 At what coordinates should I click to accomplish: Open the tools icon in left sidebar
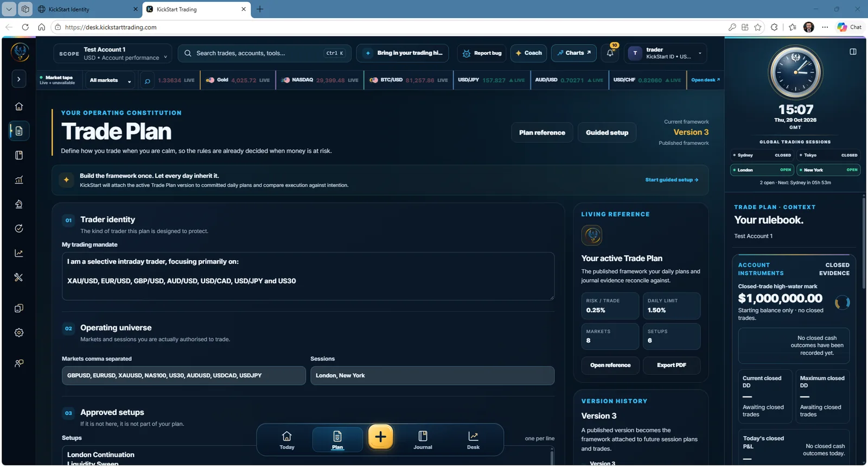tap(19, 277)
